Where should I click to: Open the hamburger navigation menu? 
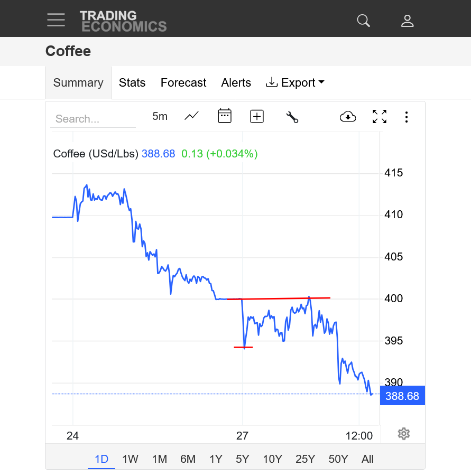56,20
